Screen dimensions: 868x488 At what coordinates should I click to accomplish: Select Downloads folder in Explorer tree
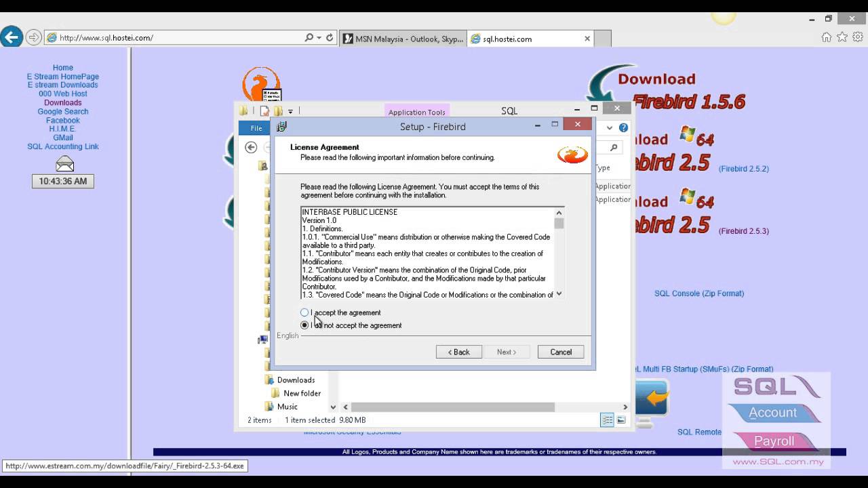290,380
